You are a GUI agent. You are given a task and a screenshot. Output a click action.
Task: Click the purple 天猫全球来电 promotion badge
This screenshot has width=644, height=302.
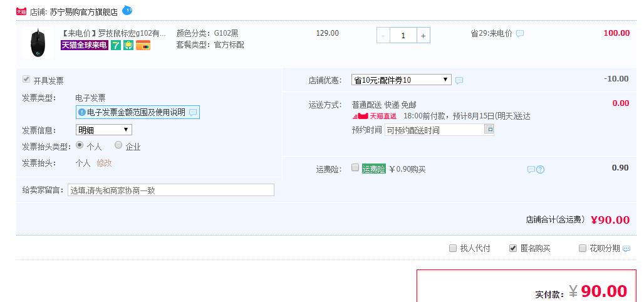coord(85,45)
